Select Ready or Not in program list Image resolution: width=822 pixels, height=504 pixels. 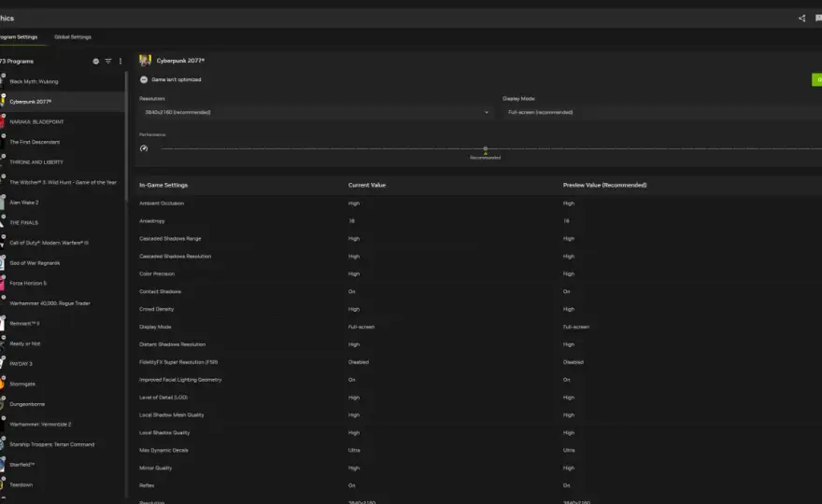pyautogui.click(x=63, y=343)
